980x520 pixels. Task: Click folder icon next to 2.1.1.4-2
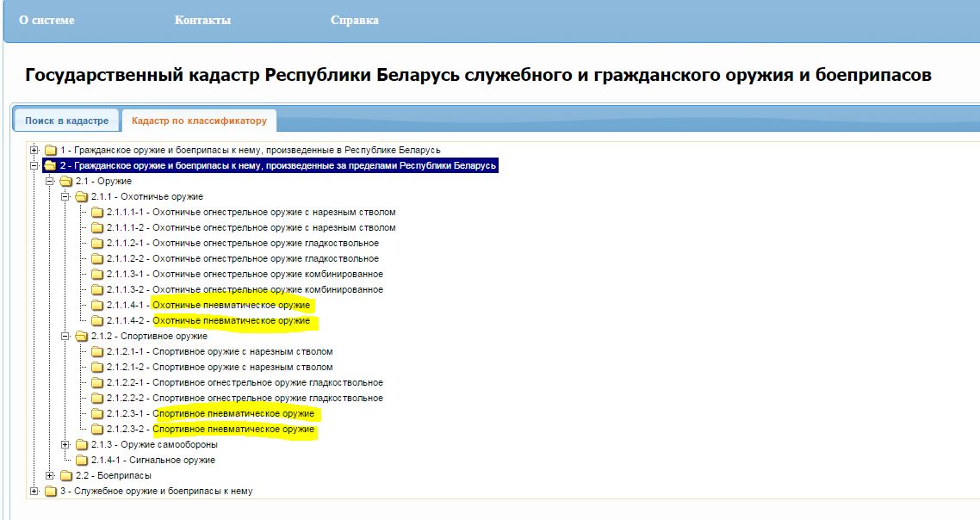(97, 321)
